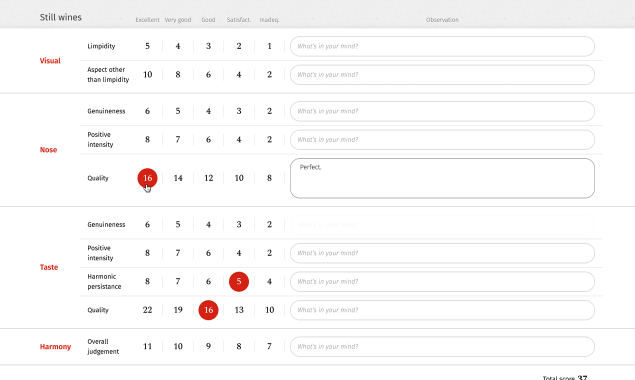
Task: Focus the Nose Genuineness observation field
Action: 442,111
